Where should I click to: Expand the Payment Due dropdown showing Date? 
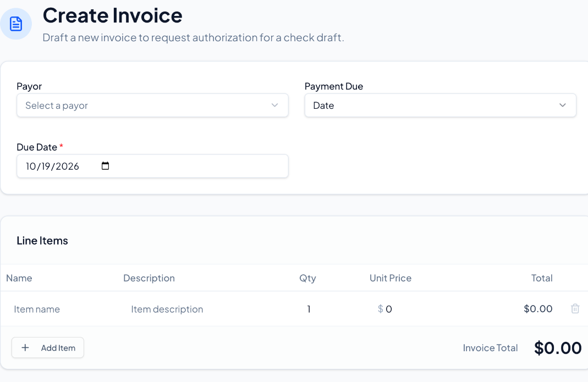(440, 106)
